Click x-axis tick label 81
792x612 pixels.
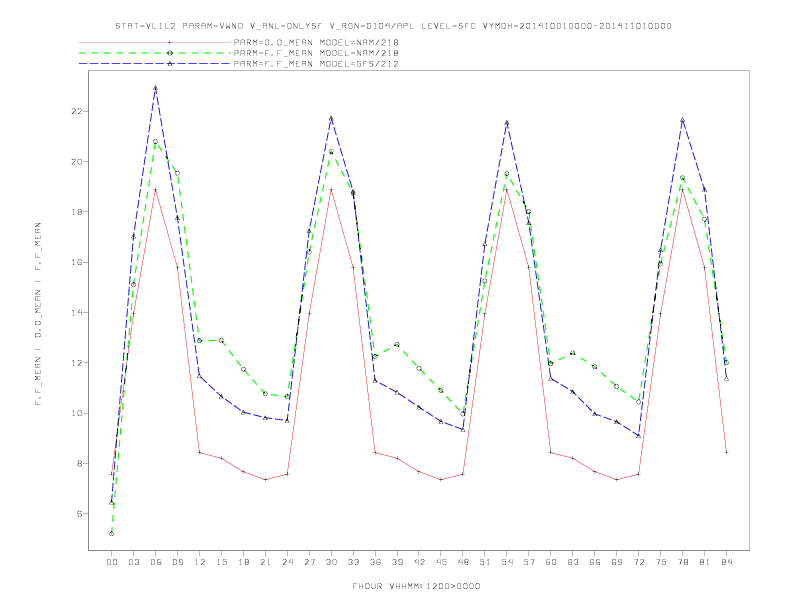coord(705,562)
